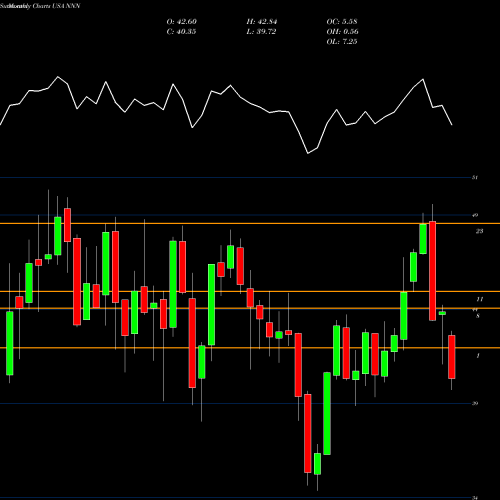Click the 'OH: 0.56' reading
500x500 pixels.
click(343, 32)
